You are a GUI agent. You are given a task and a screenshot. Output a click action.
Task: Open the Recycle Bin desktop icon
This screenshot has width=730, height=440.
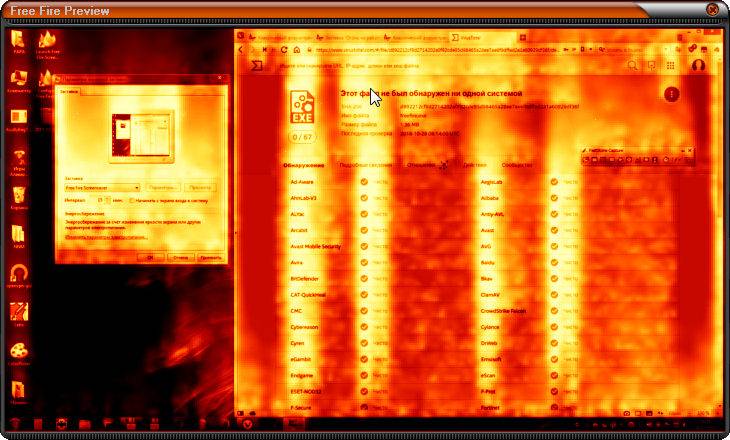coord(19,198)
